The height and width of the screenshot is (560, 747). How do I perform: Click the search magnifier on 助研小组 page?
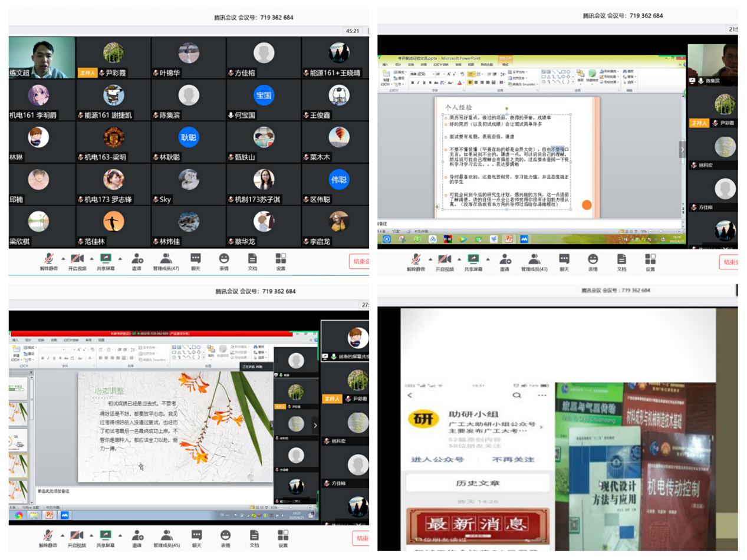[x=517, y=395]
